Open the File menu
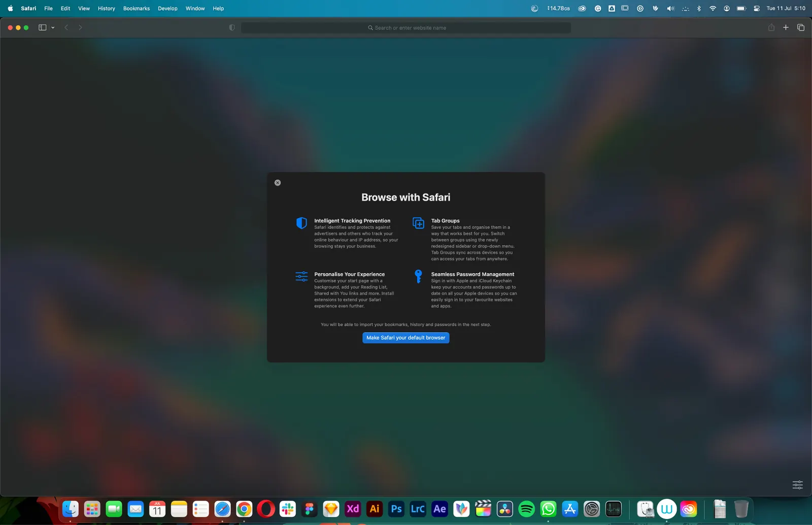This screenshot has width=812, height=525. [x=48, y=8]
